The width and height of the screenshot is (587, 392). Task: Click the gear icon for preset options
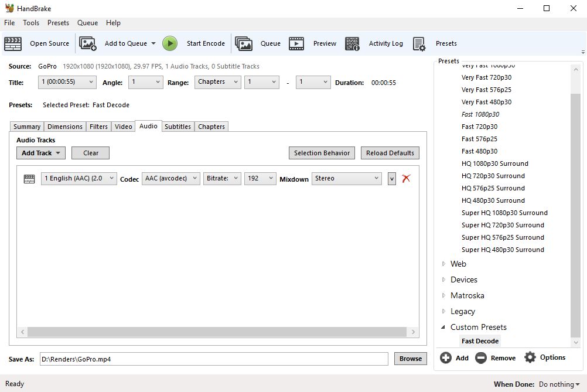click(530, 357)
